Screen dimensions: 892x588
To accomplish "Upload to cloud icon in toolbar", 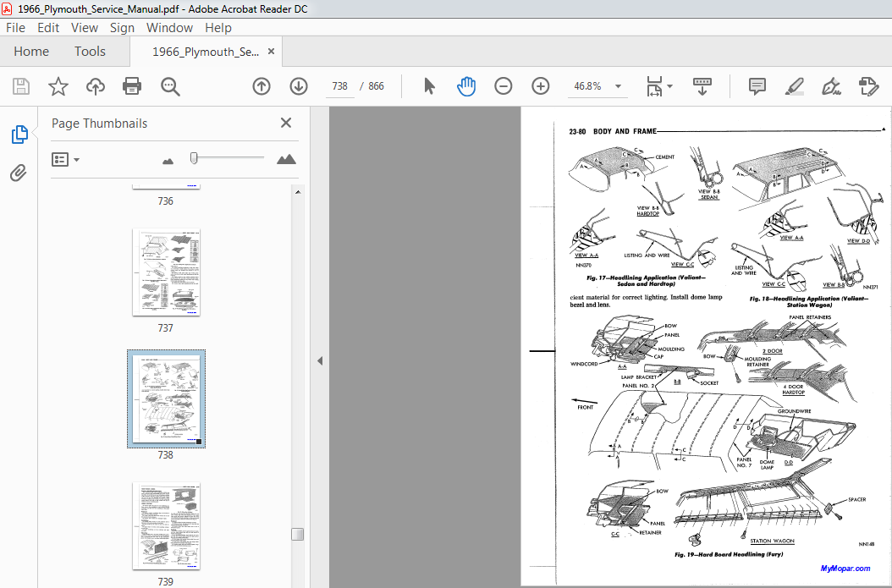I will 95,86.
